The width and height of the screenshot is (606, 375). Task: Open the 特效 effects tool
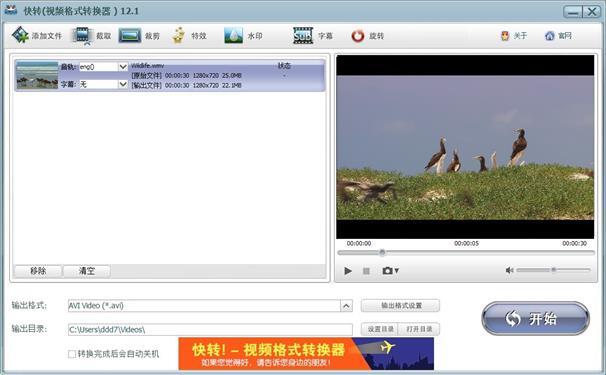click(x=178, y=35)
